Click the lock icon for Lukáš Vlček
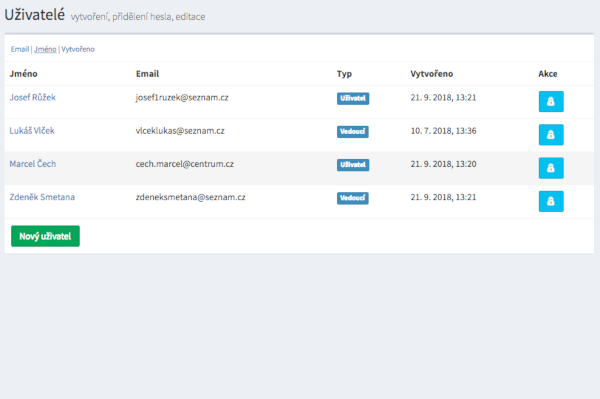This screenshot has width=600, height=399. pos(551,135)
